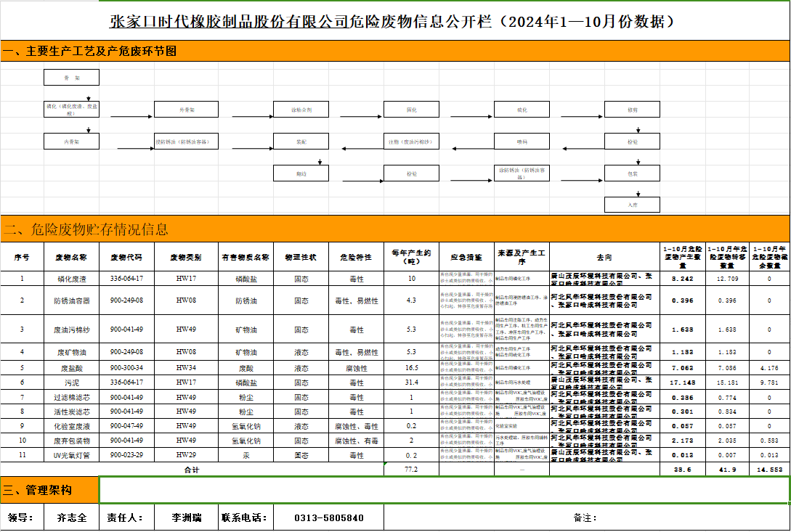
Task: Click the 骨架 flowchart box
Action: coord(71,78)
